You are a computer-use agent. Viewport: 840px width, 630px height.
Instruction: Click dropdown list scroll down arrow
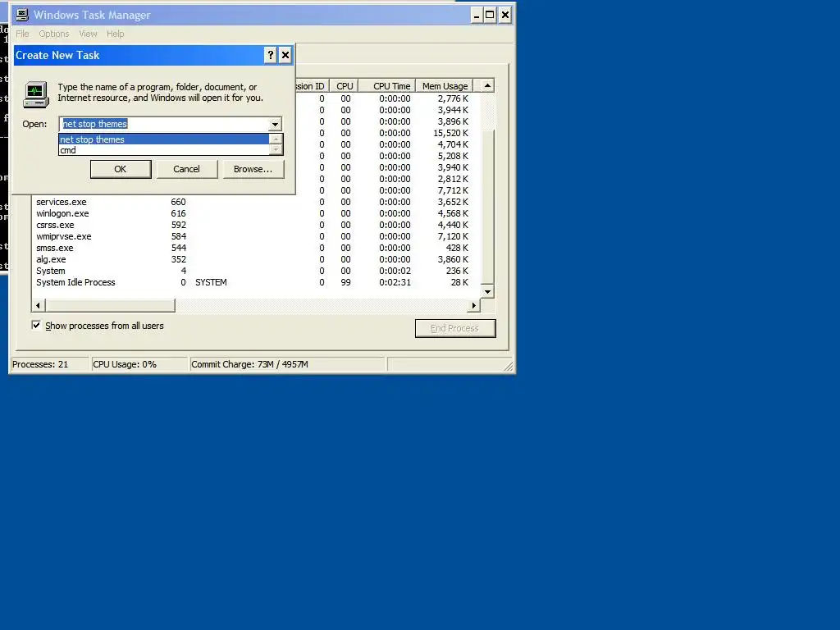tap(276, 150)
